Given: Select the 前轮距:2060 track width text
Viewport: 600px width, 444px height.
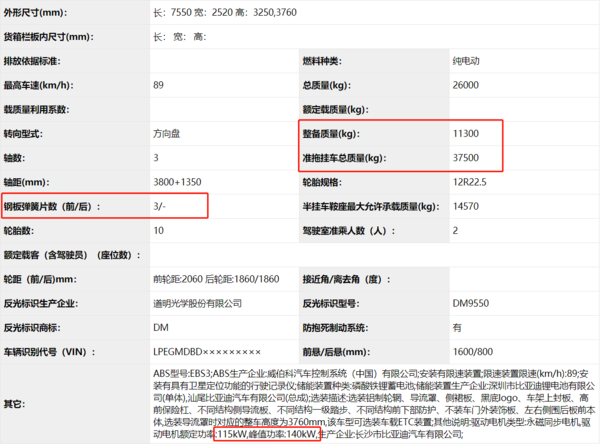Looking at the screenshot, I should click(178, 279).
